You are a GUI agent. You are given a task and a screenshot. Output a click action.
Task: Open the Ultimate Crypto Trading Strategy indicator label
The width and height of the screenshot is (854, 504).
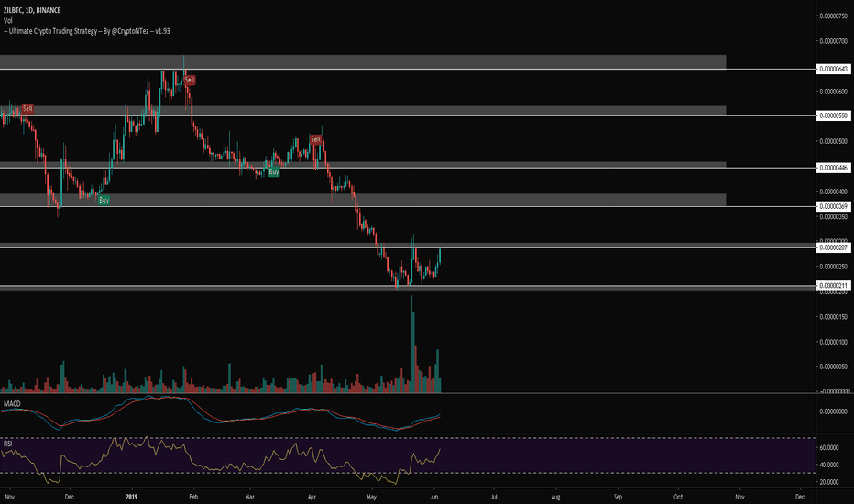[87, 31]
